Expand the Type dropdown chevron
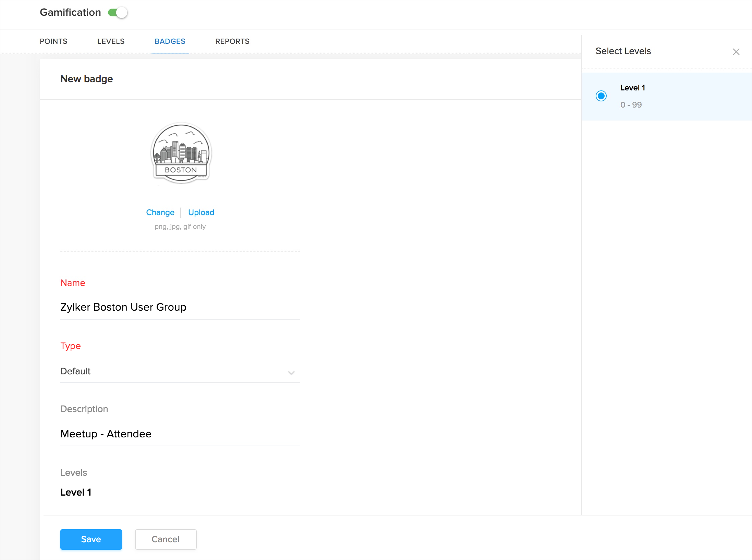The image size is (752, 560). (291, 373)
